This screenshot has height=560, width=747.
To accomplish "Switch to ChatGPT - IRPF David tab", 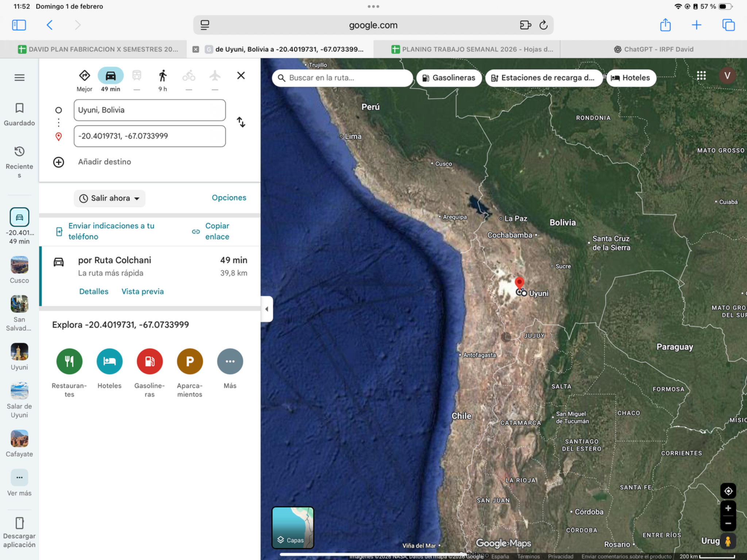I will 654,49.
